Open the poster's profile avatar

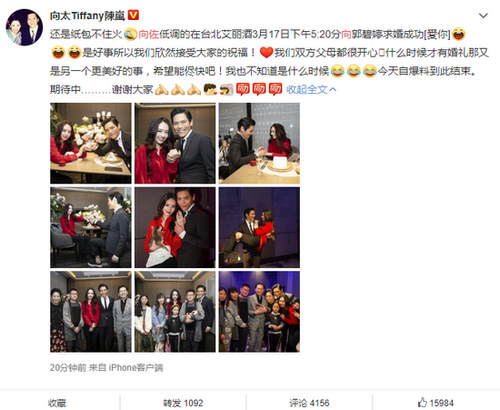pos(24,27)
